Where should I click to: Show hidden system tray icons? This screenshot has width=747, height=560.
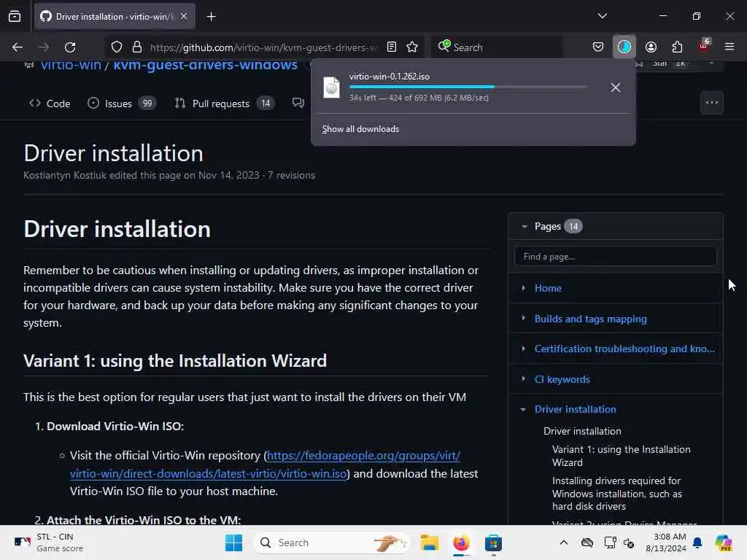(564, 542)
